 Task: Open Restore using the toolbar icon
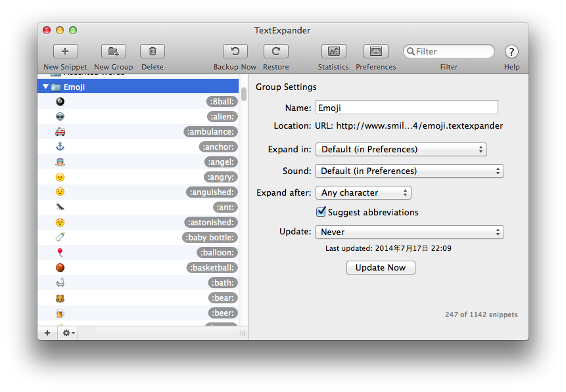275,51
